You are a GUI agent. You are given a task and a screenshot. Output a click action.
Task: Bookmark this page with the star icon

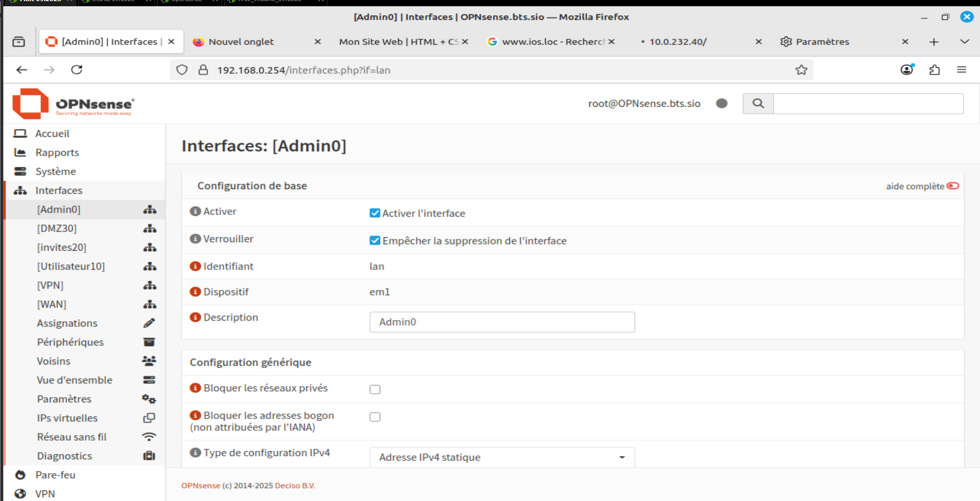coord(802,70)
